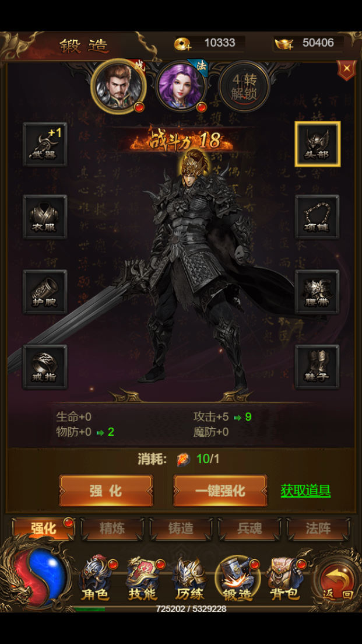Image resolution: width=362 pixels, height=644 pixels.
Task: Click the 强化 enhance button
Action: (106, 491)
